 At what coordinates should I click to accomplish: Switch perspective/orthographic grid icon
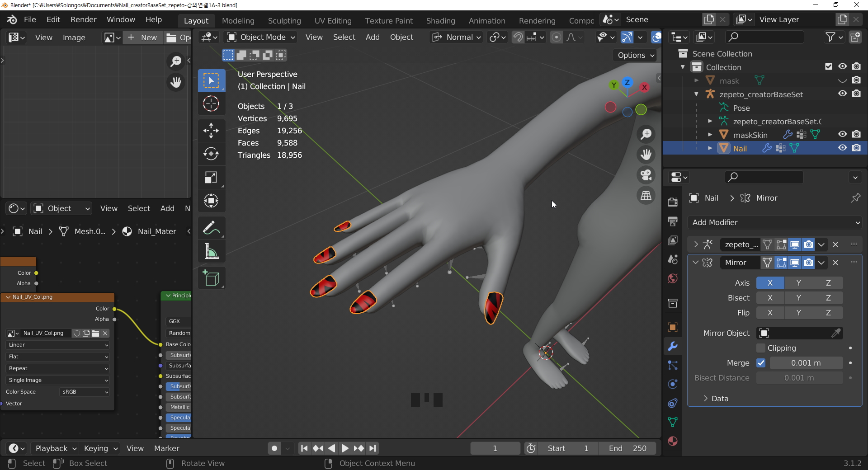click(646, 195)
